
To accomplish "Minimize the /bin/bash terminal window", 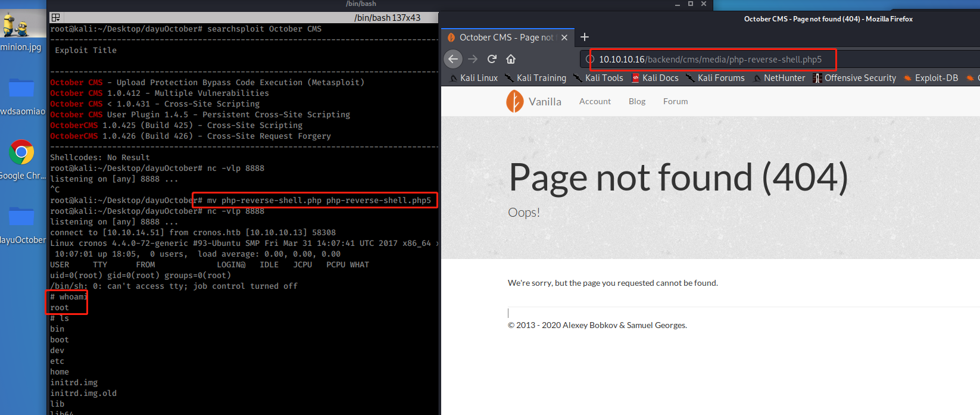I will point(677,4).
